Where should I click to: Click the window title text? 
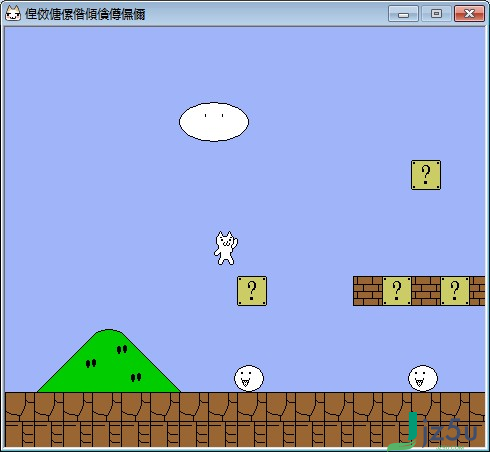(85, 14)
